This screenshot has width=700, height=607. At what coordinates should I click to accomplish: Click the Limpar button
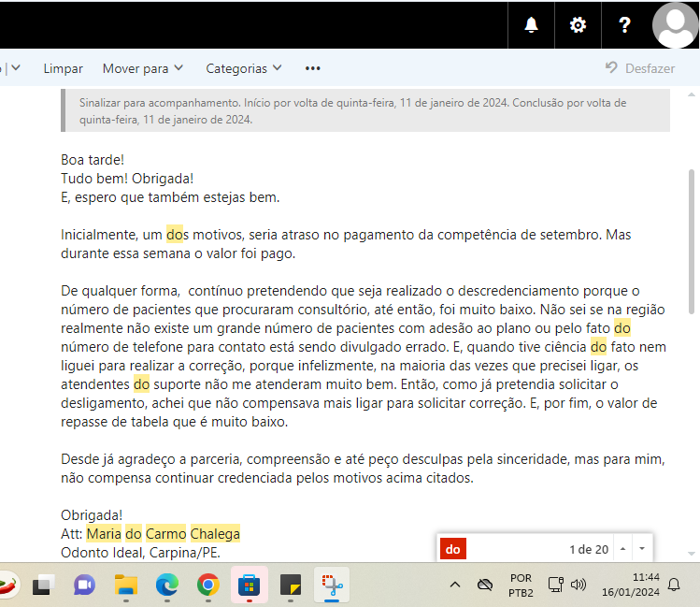tap(63, 68)
